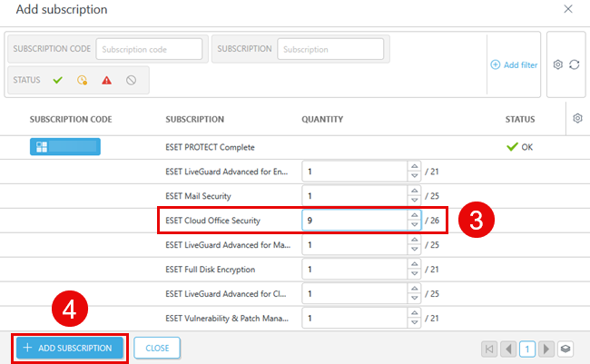Open the page size layers icon
The width and height of the screenshot is (590, 364).
[565, 349]
